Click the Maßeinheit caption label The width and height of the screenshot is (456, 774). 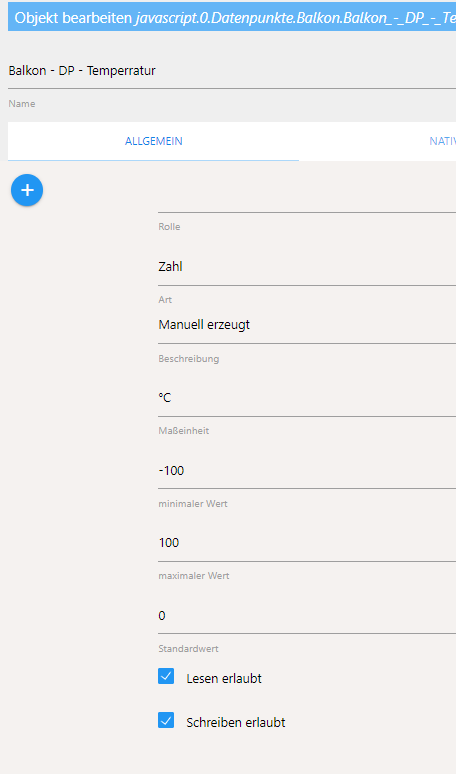[184, 431]
